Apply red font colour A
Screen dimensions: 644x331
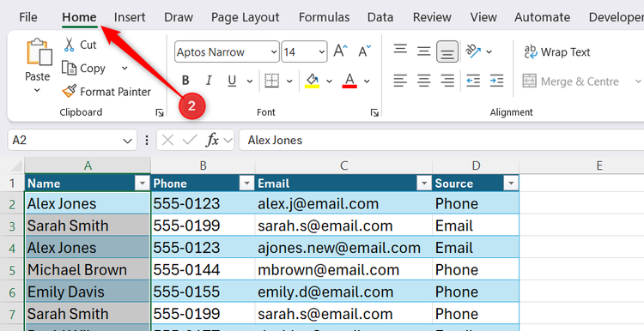[x=349, y=81]
